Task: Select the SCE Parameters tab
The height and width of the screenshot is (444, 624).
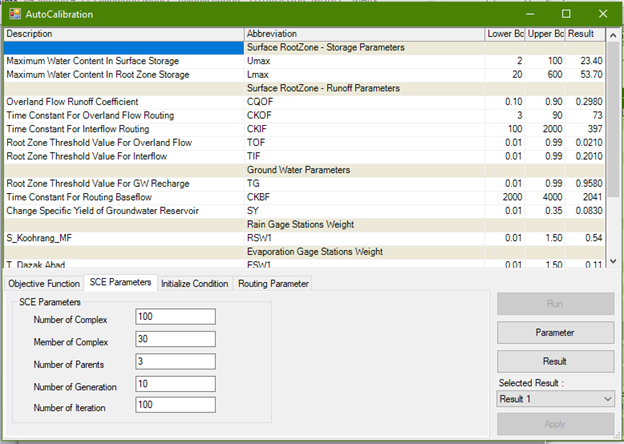Action: click(x=120, y=283)
